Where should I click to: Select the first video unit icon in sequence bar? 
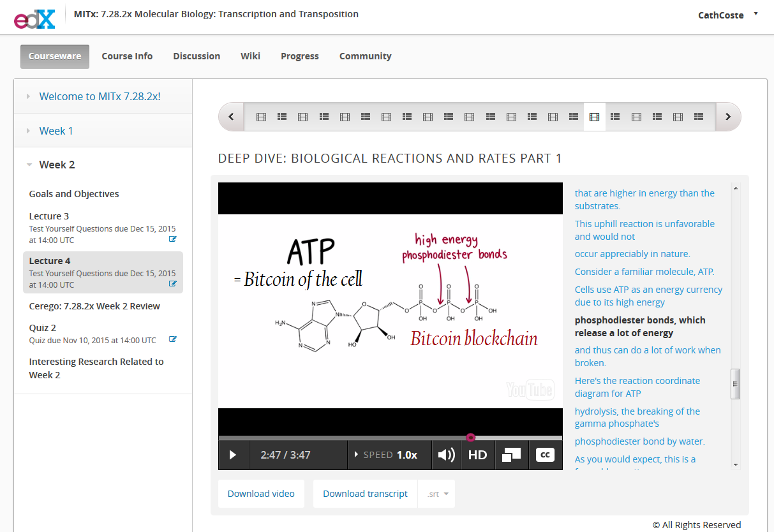click(261, 117)
